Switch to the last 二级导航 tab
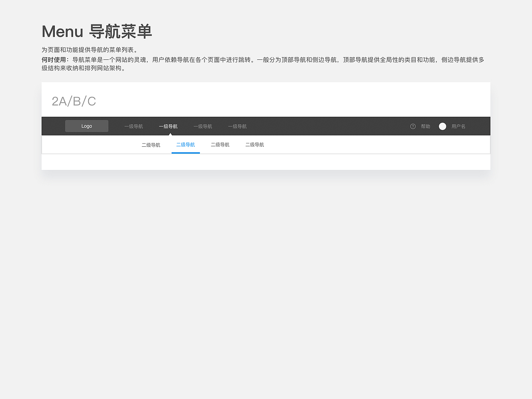 [x=255, y=145]
